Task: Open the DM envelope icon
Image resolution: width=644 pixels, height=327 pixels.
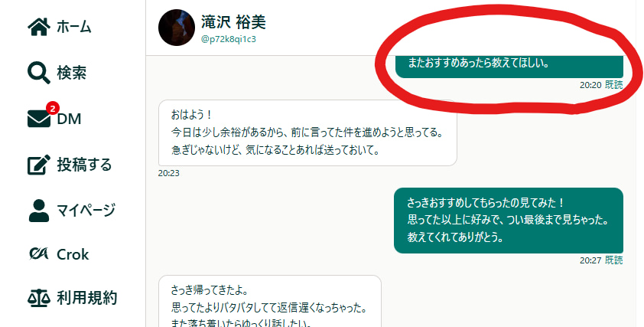Action: (x=38, y=119)
